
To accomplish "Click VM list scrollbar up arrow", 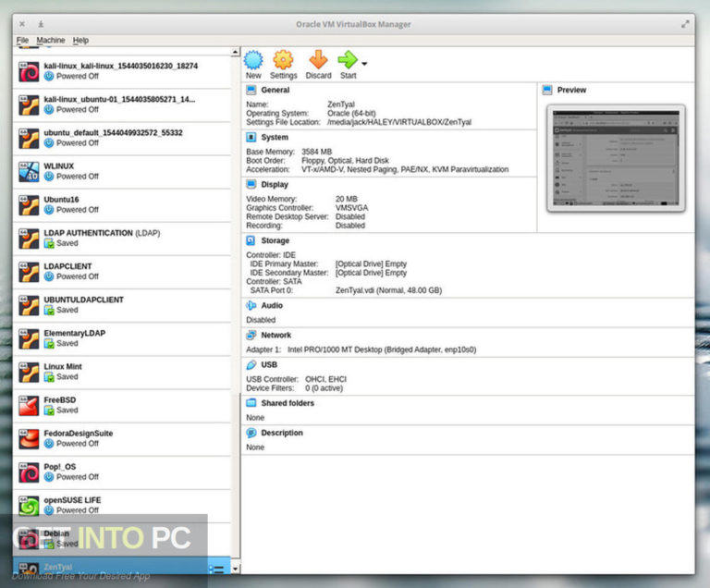I will [235, 52].
